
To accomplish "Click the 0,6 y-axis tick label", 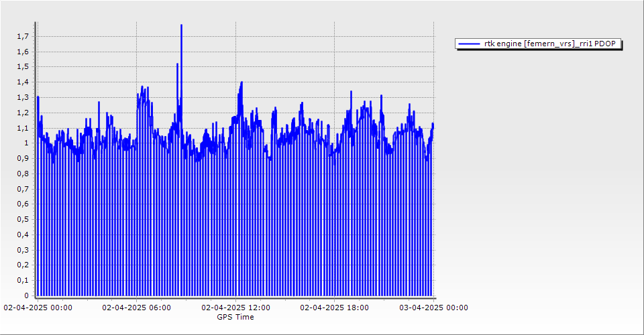I will point(23,204).
